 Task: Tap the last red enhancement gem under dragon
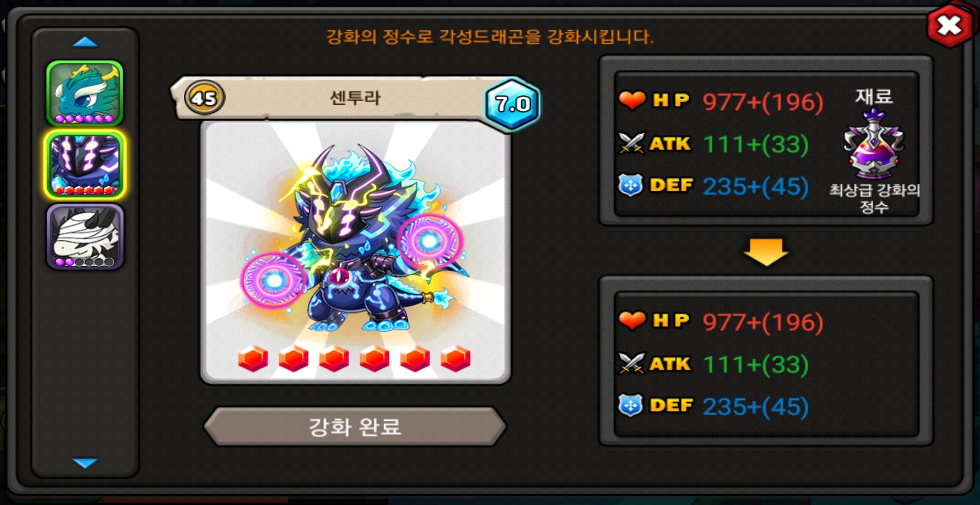[x=456, y=359]
